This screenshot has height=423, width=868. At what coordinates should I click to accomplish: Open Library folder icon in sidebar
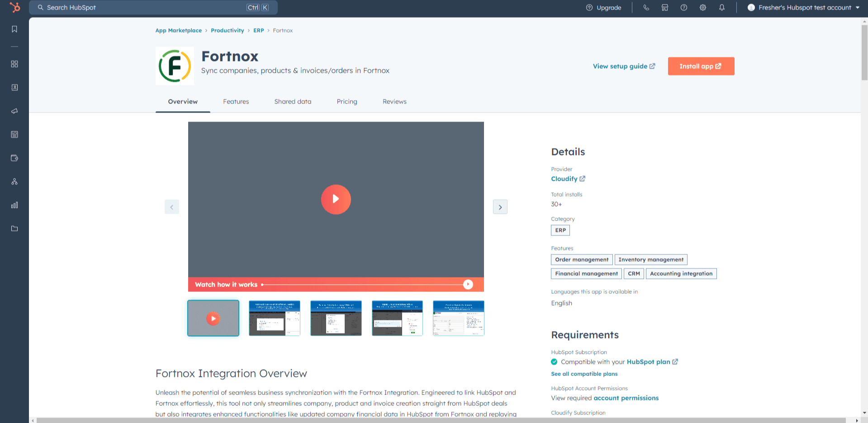point(14,229)
